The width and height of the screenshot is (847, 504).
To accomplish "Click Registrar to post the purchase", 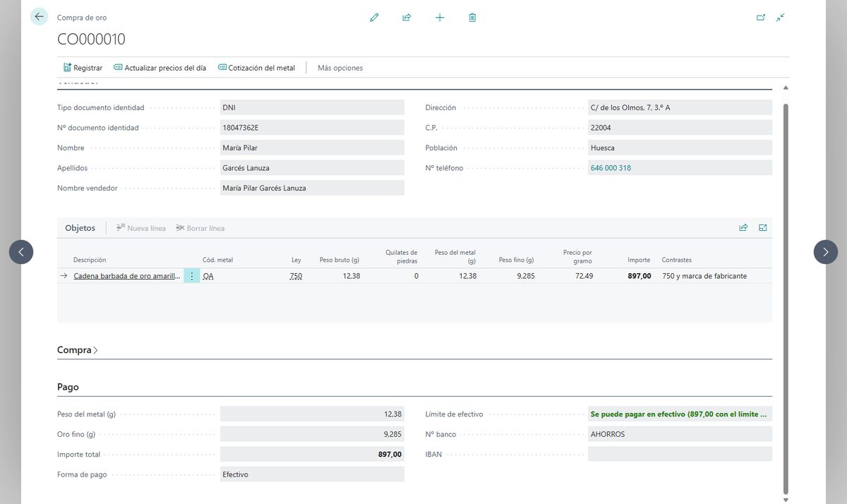I will [x=83, y=68].
